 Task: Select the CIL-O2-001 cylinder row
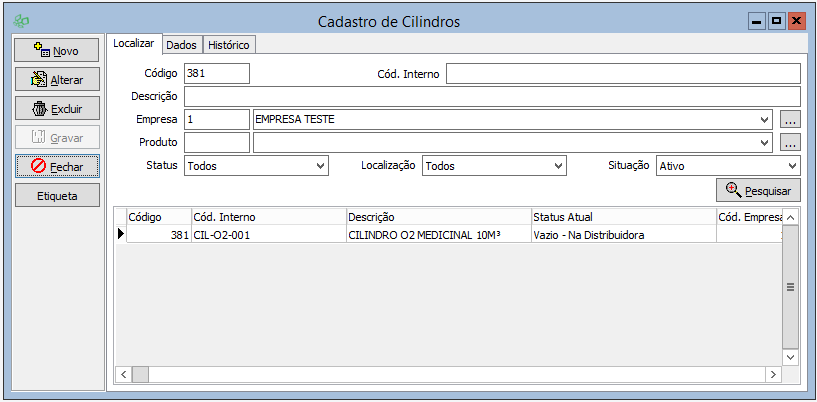pyautogui.click(x=267, y=235)
